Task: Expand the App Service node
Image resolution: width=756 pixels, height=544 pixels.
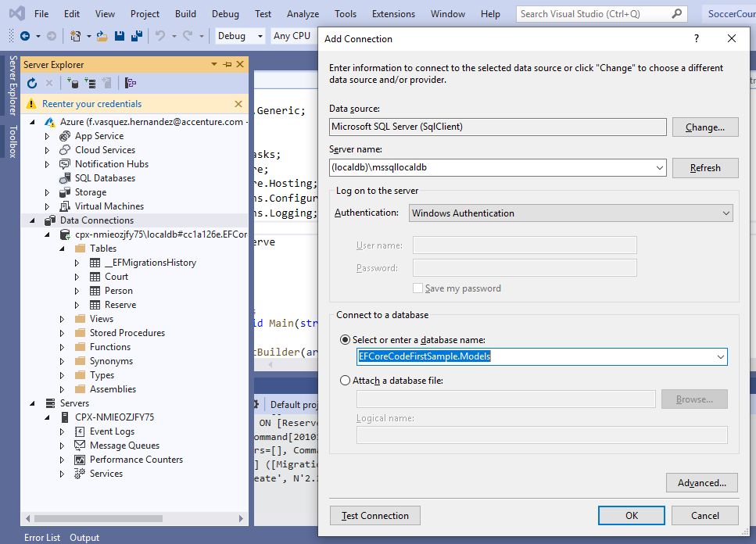Action: 47,136
